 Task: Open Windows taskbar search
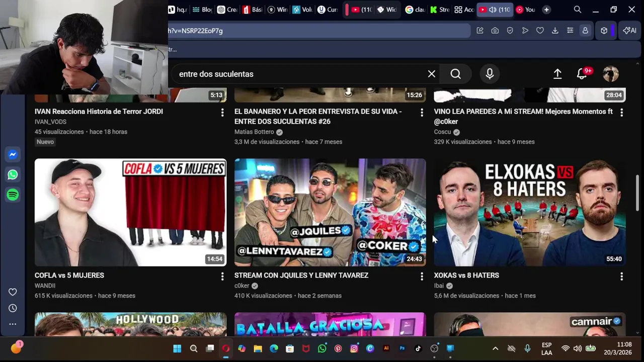pyautogui.click(x=194, y=348)
